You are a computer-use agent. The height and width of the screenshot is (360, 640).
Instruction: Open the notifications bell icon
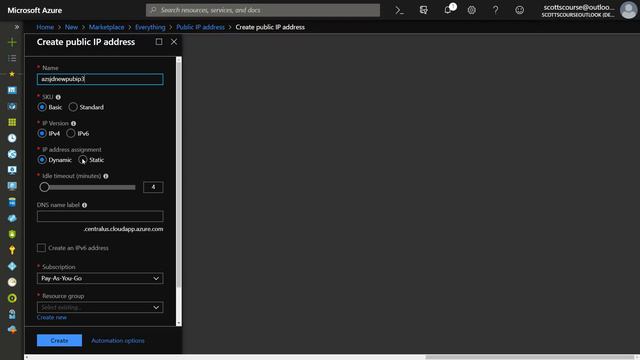[448, 10]
